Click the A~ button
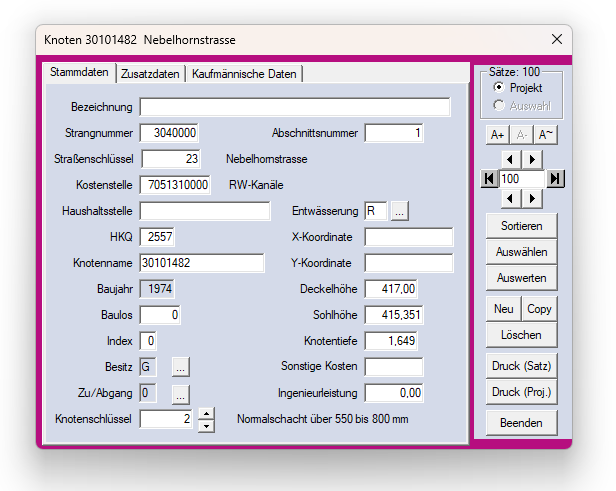The image size is (616, 491). click(546, 134)
